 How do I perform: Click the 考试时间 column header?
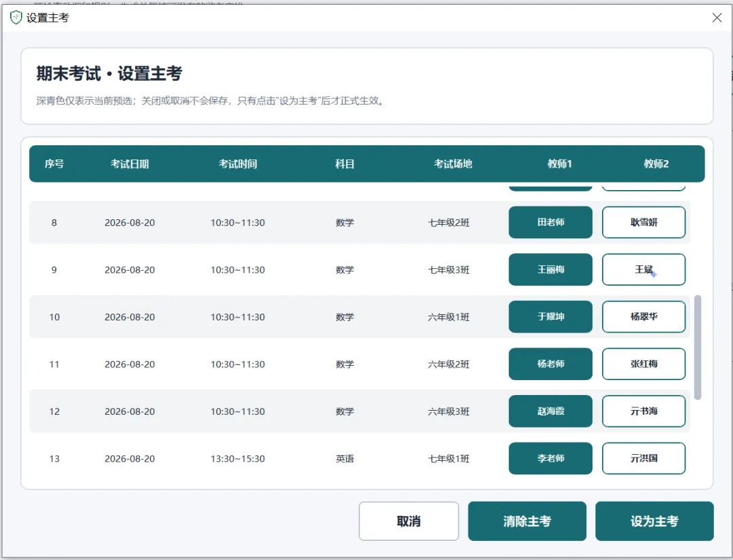[x=238, y=164]
